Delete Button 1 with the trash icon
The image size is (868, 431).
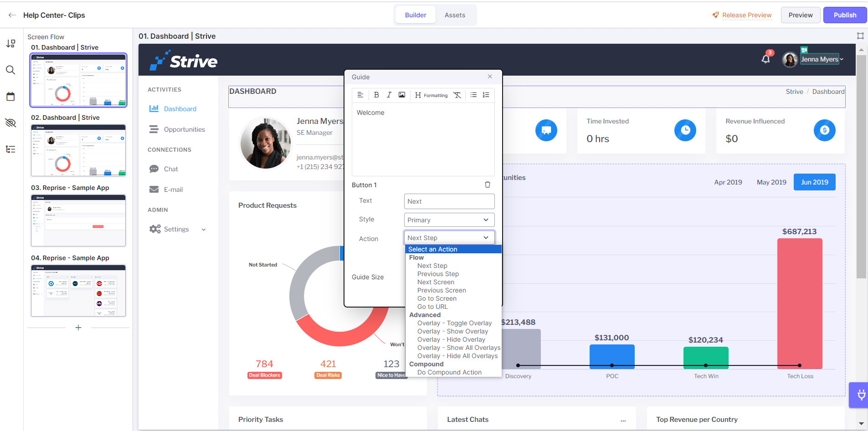click(x=488, y=185)
